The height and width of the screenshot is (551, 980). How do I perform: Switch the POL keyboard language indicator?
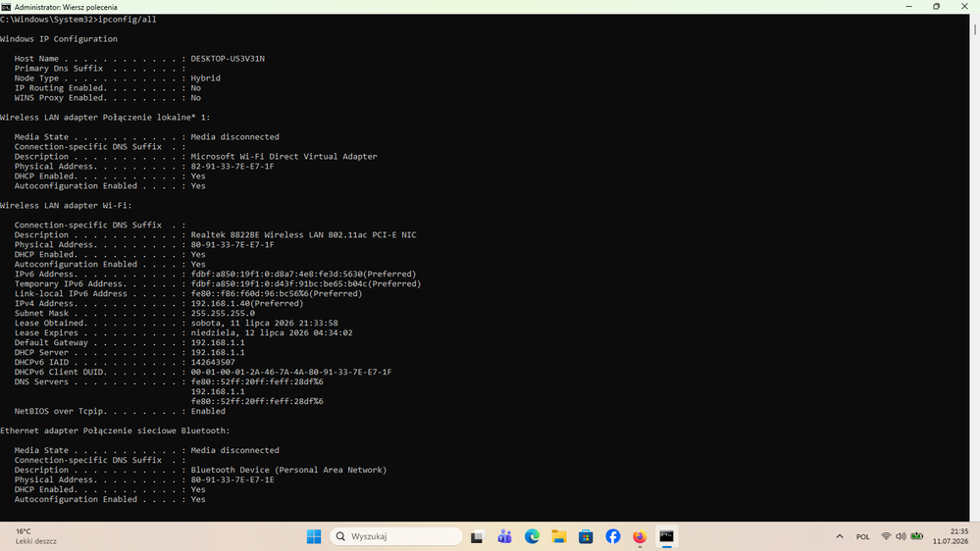(862, 536)
